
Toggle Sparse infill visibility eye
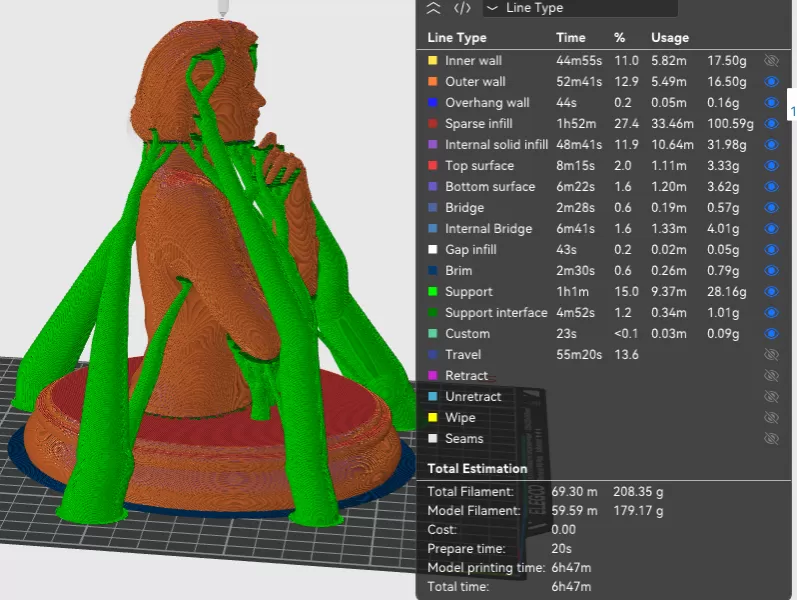770,124
